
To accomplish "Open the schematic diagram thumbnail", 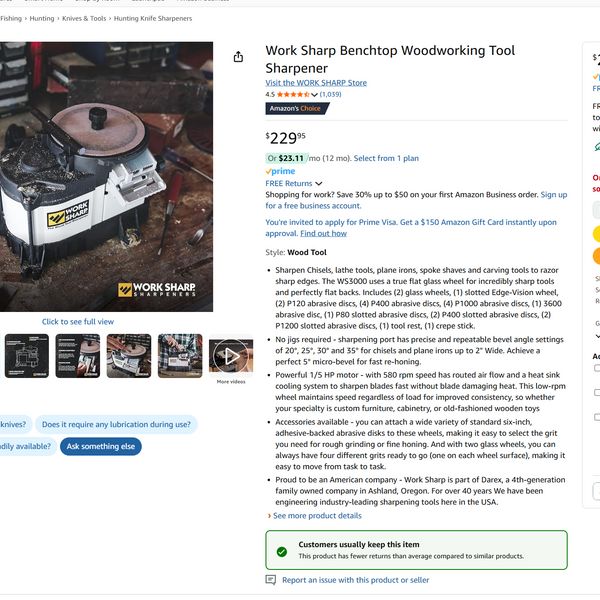I will 27,355.
